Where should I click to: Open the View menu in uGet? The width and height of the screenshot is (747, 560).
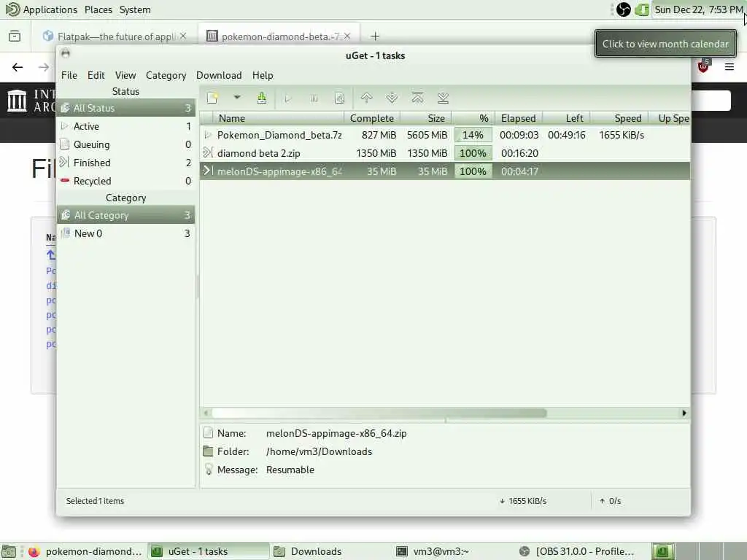(125, 75)
